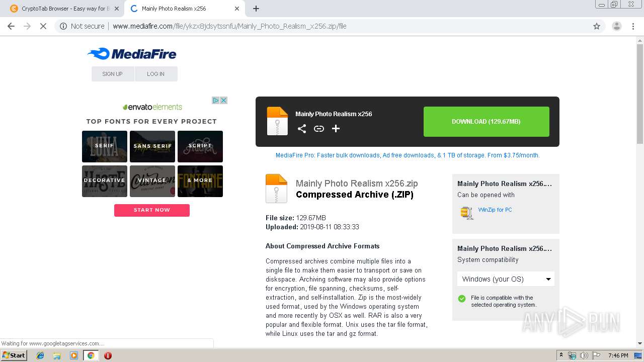Copy the file link via chain icon
This screenshot has height=362, width=644.
[x=319, y=129]
